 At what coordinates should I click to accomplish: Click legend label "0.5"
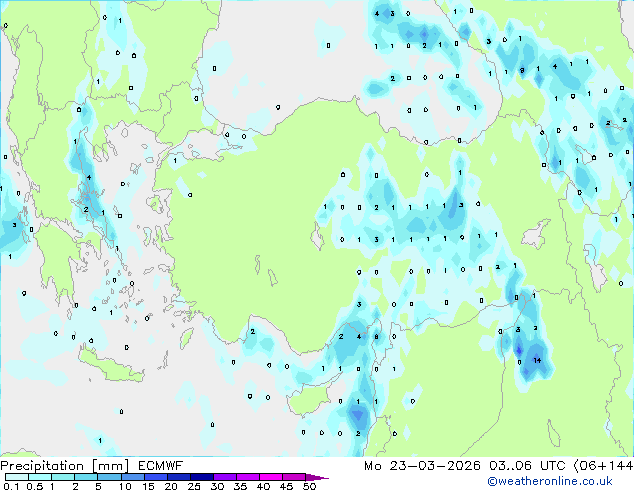(x=35, y=486)
